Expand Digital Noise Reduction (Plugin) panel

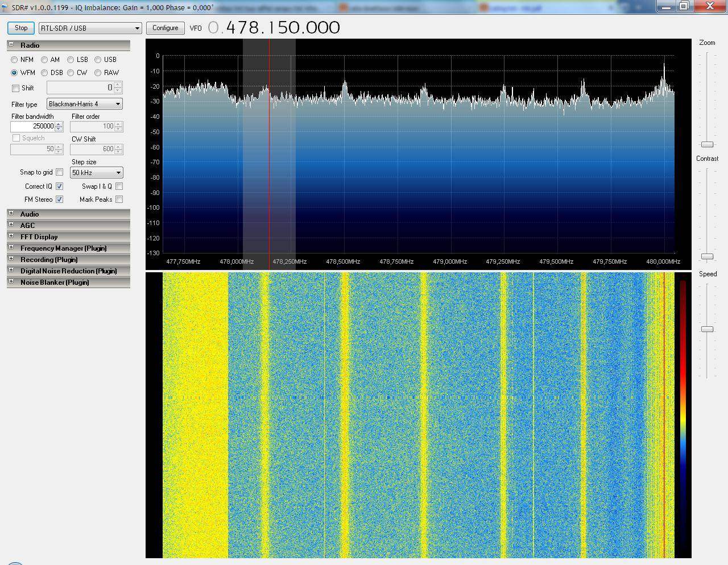pyautogui.click(x=11, y=270)
